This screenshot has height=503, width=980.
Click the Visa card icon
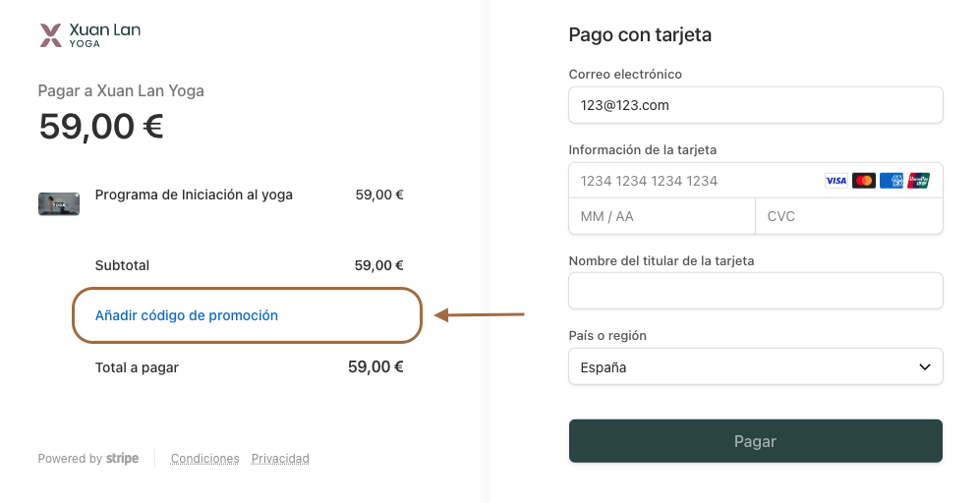coord(836,181)
